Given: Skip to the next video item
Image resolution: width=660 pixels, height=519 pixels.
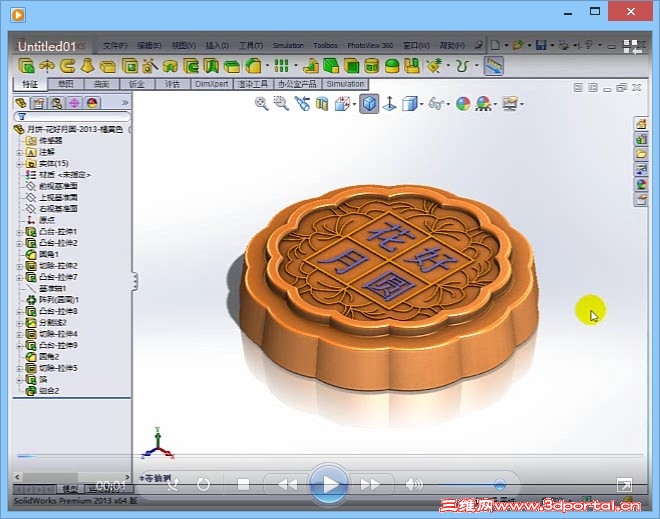Looking at the screenshot, I should (x=371, y=484).
